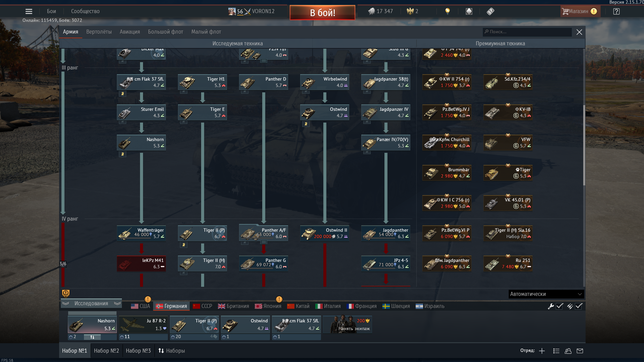Screen dimensions: 644x362
Task: Toggle the auto-ammo refill checkbox
Action: coord(579,306)
